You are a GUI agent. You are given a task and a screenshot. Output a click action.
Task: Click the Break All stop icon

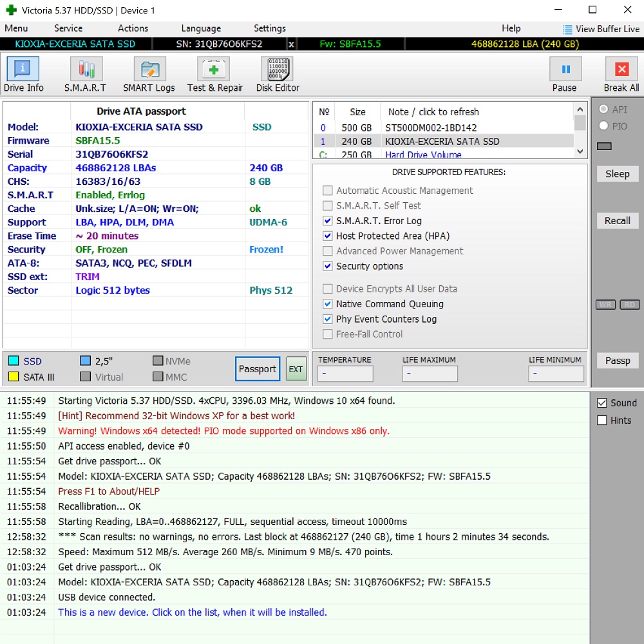pos(621,69)
